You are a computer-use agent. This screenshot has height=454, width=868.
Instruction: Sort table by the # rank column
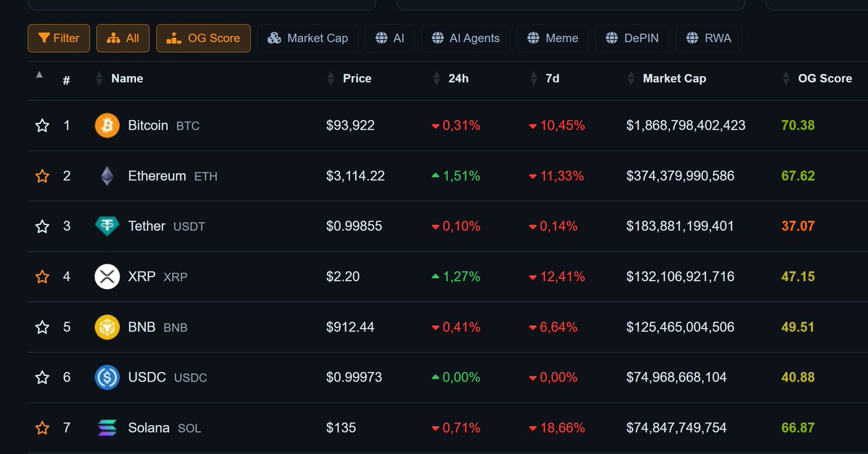click(67, 80)
